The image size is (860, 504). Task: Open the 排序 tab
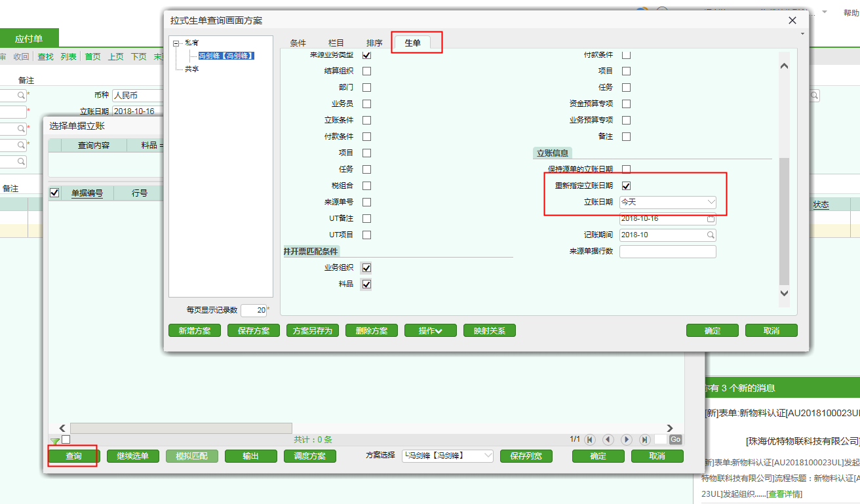click(x=374, y=43)
